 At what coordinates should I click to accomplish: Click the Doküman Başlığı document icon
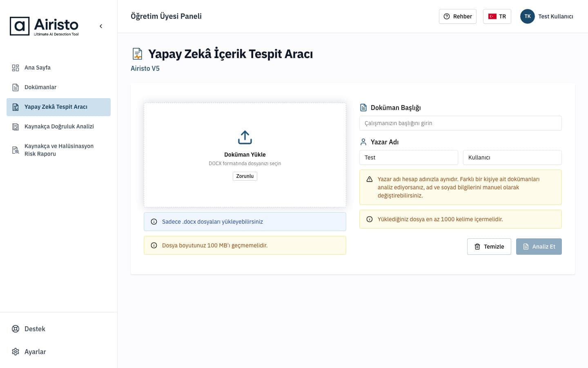click(x=363, y=108)
